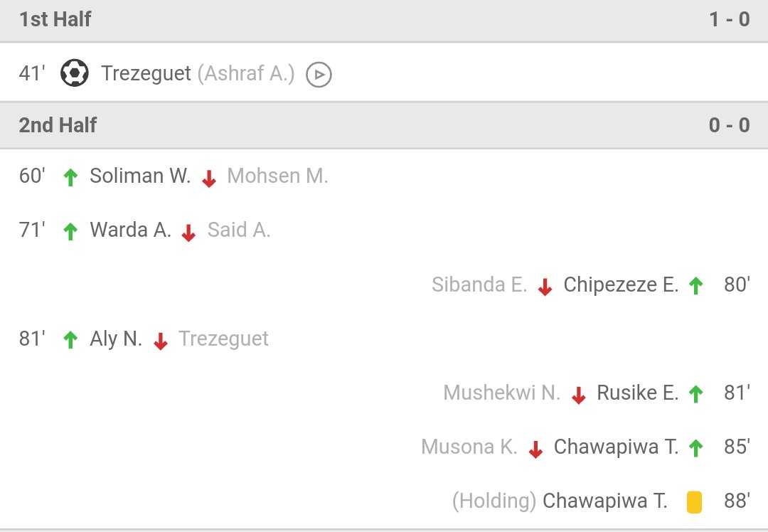Click red arrow beside Mushekwi N.
This screenshot has height=532, width=768.
(578, 395)
